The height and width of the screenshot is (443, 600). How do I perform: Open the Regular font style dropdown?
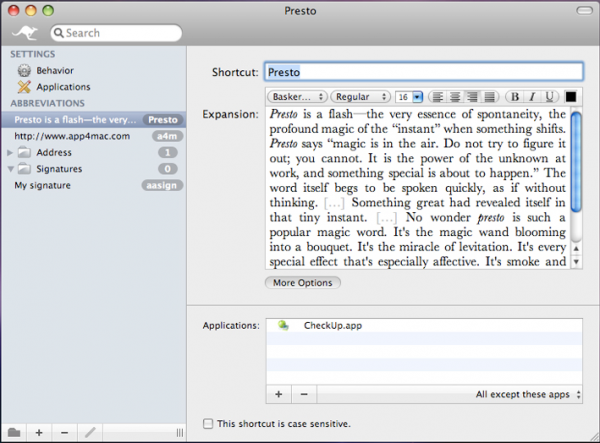[x=360, y=97]
